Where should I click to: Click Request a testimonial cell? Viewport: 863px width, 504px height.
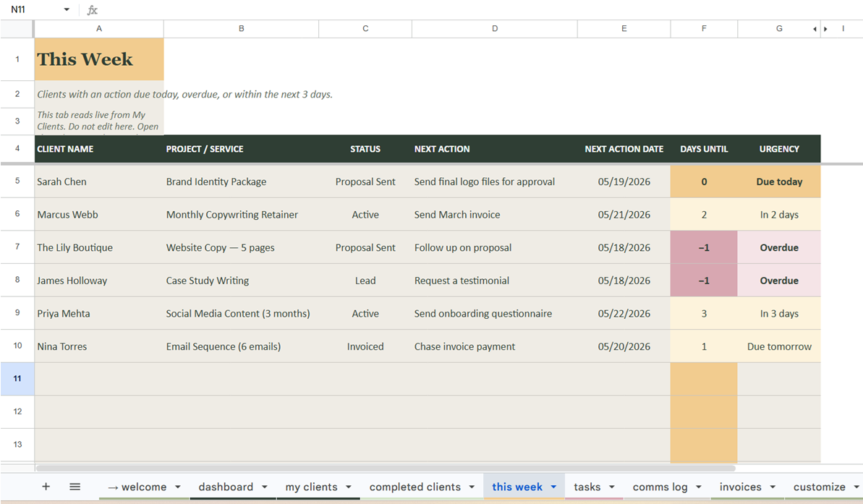point(495,281)
